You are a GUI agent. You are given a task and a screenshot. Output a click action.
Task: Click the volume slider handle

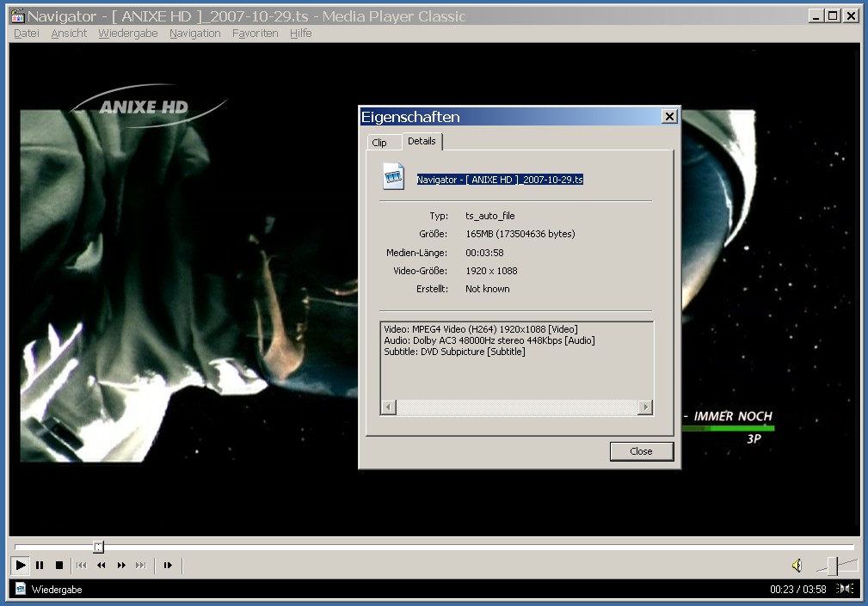pyautogui.click(x=832, y=566)
